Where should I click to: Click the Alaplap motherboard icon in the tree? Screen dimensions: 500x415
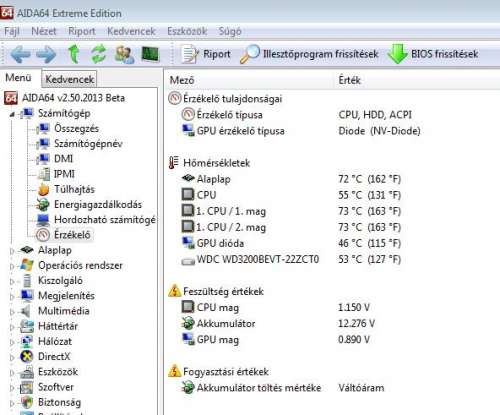click(27, 250)
